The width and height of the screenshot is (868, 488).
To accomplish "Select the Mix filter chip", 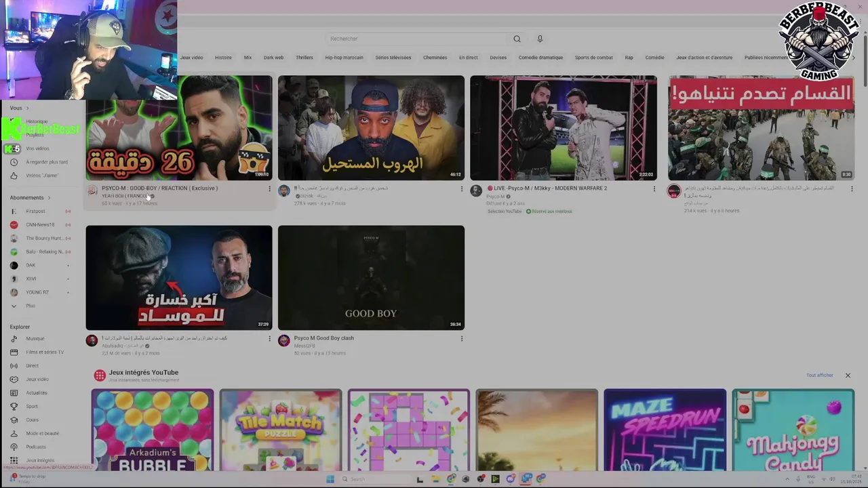I will (x=248, y=58).
